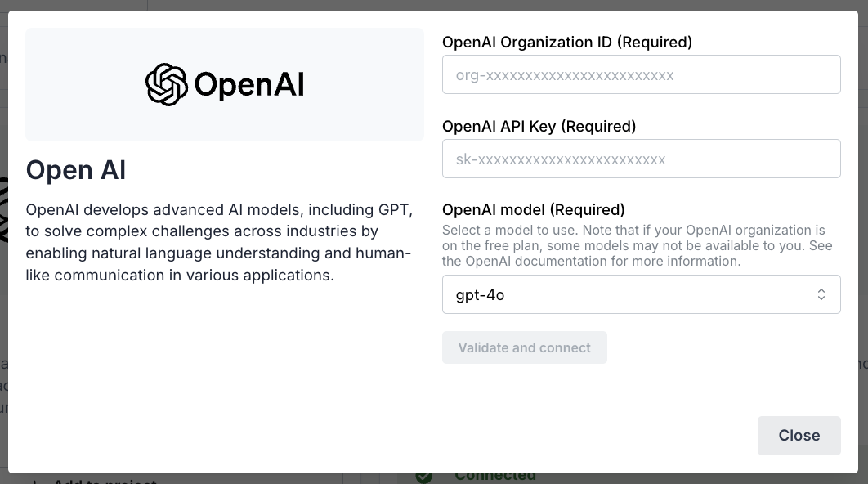Click the "Open AI" heading text
This screenshot has width=868, height=484.
(76, 170)
